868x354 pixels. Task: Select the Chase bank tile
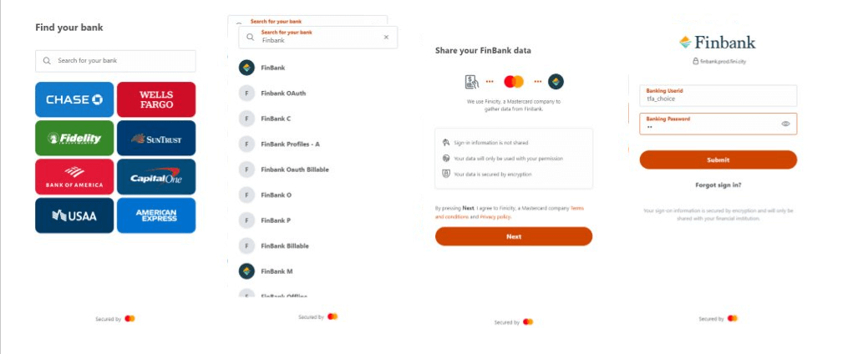click(x=74, y=99)
